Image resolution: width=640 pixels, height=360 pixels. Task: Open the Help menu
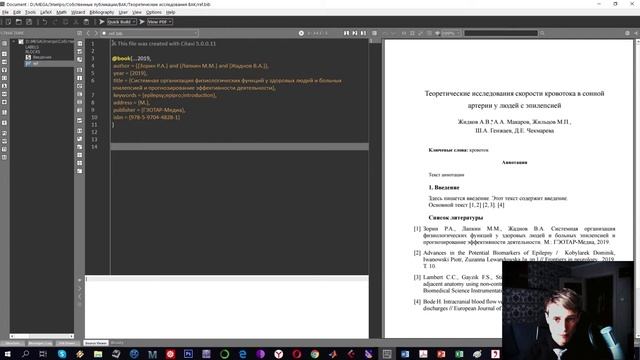click(x=171, y=12)
